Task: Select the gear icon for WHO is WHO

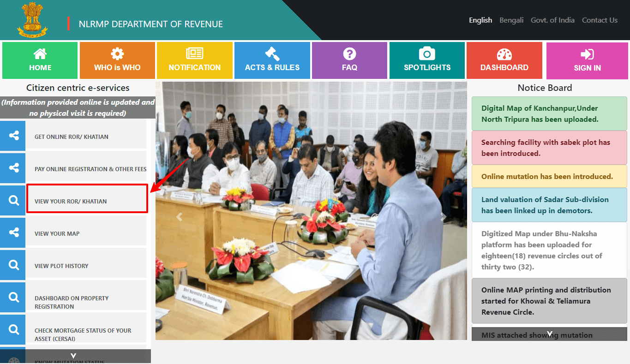Action: (x=117, y=54)
